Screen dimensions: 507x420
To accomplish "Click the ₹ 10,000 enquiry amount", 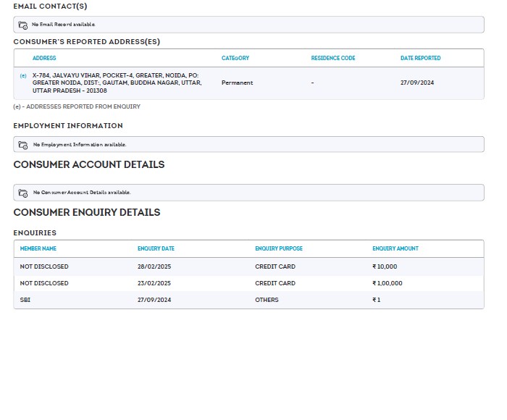I will [385, 266].
